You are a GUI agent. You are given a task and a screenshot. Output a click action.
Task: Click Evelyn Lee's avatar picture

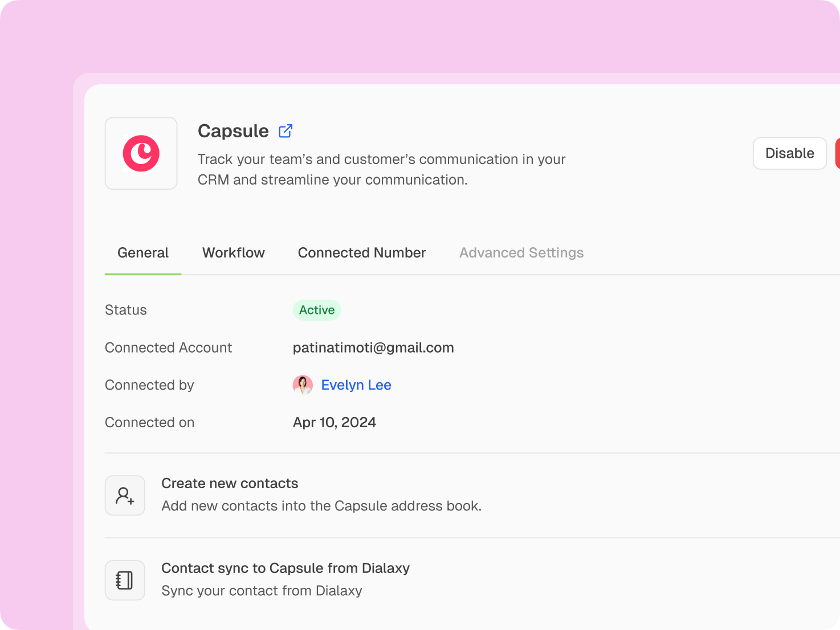[303, 385]
